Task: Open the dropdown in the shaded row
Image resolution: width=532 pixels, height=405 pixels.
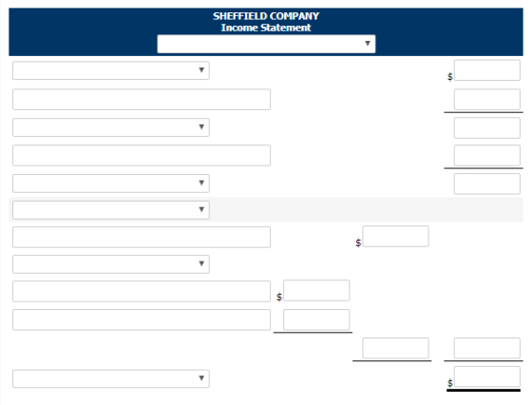Action: (111, 210)
